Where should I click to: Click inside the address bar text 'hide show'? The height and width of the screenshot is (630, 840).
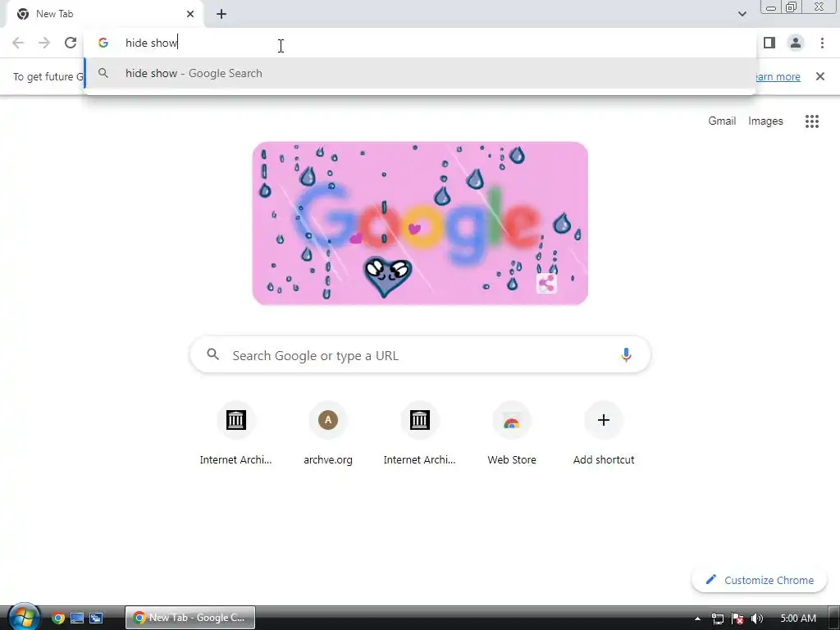pos(151,43)
